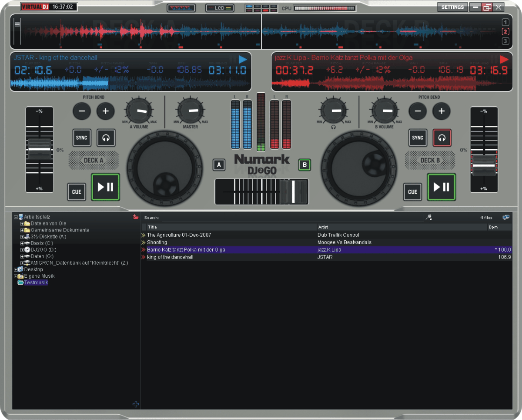Collapse the Arbeitsplatz tree node

tap(16, 217)
